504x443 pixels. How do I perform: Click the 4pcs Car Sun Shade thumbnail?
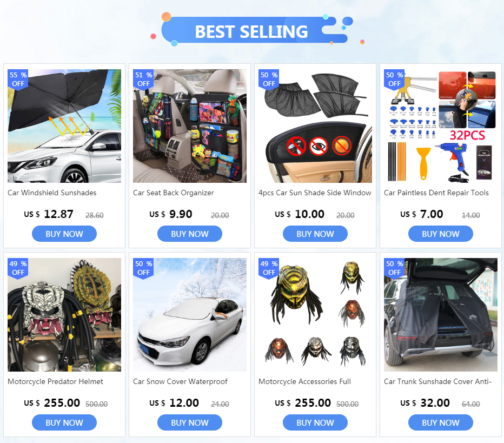(315, 126)
